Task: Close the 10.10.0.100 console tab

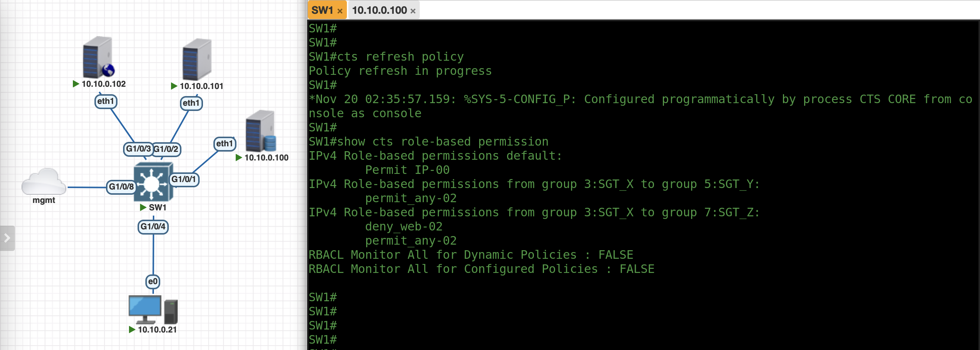Action: [413, 11]
